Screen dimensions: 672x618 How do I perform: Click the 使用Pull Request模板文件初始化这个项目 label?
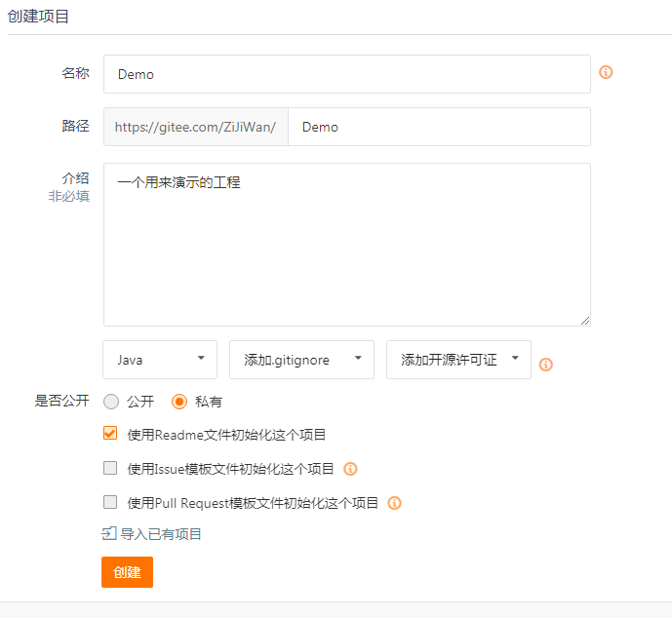coord(253,503)
